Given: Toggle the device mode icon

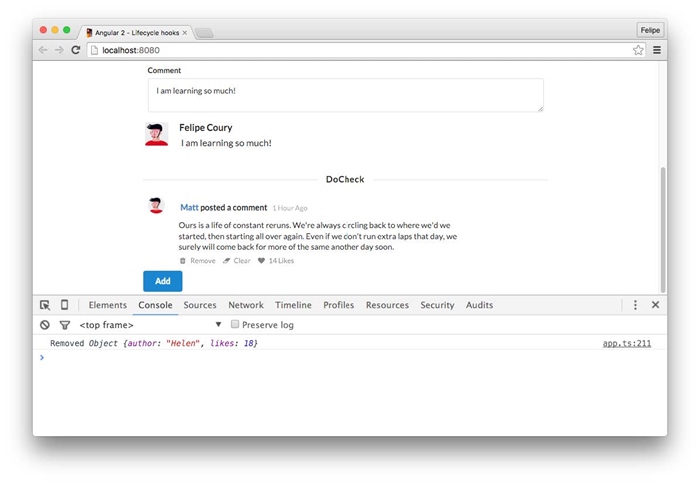Looking at the screenshot, I should click(64, 305).
